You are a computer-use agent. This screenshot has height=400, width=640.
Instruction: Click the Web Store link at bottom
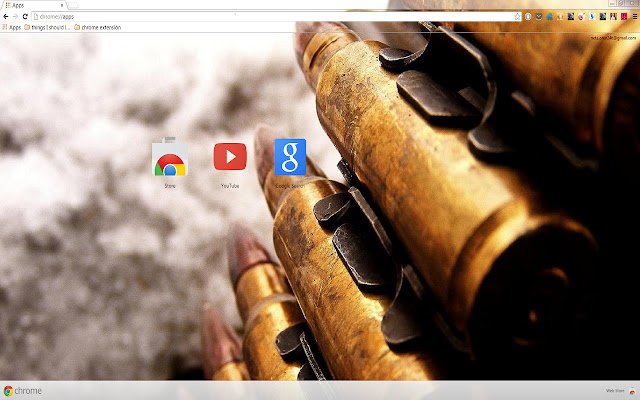click(x=615, y=391)
